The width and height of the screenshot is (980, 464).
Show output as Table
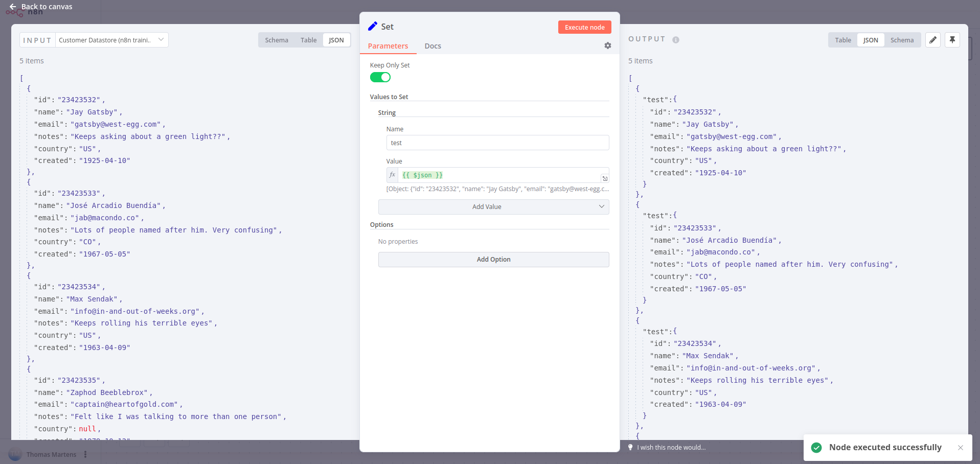[x=842, y=40]
